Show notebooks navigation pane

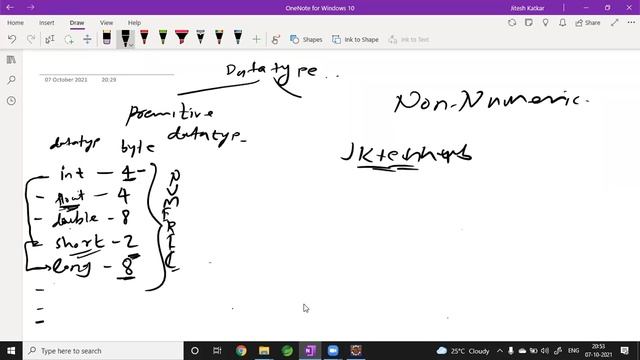[x=11, y=60]
